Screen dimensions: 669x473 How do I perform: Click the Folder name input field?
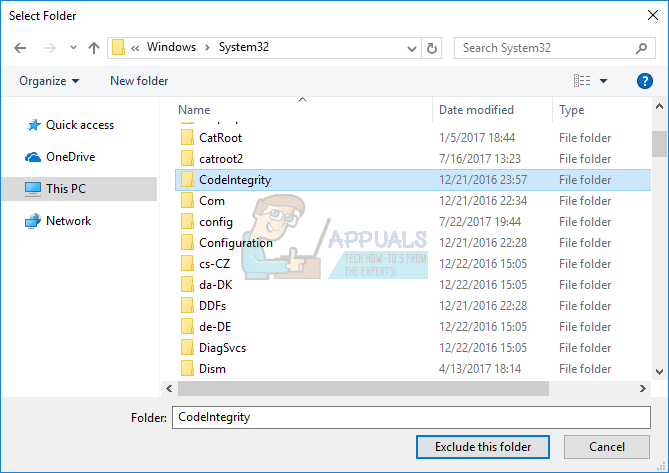(411, 417)
